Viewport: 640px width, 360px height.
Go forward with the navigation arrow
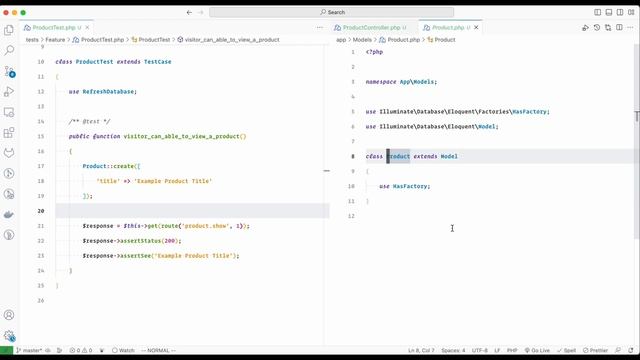pyautogui.click(x=200, y=12)
